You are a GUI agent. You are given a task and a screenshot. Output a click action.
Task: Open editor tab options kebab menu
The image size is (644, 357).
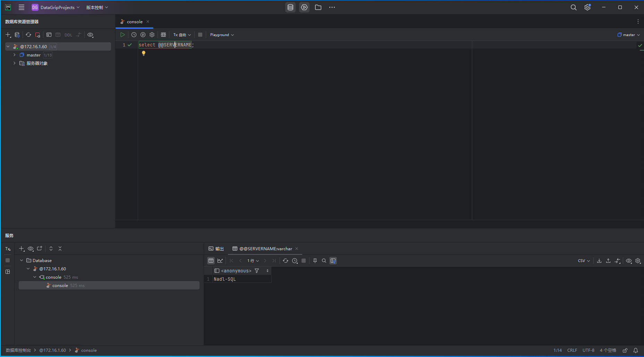pyautogui.click(x=638, y=21)
